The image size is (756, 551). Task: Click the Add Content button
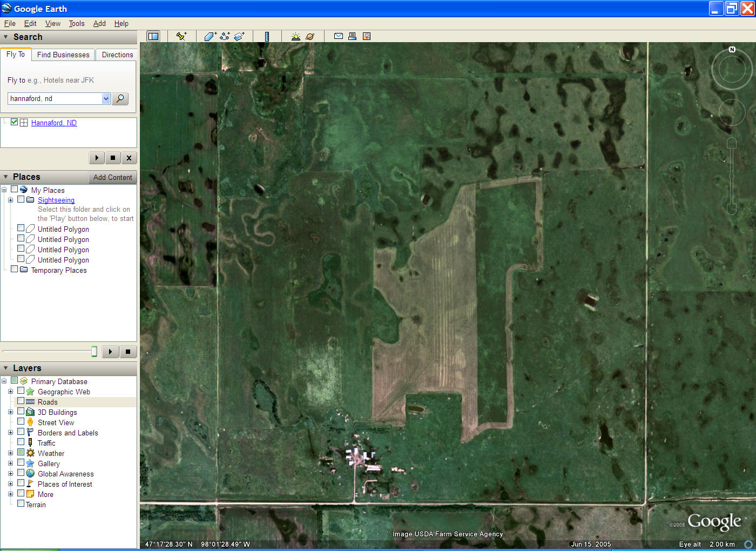(x=112, y=177)
